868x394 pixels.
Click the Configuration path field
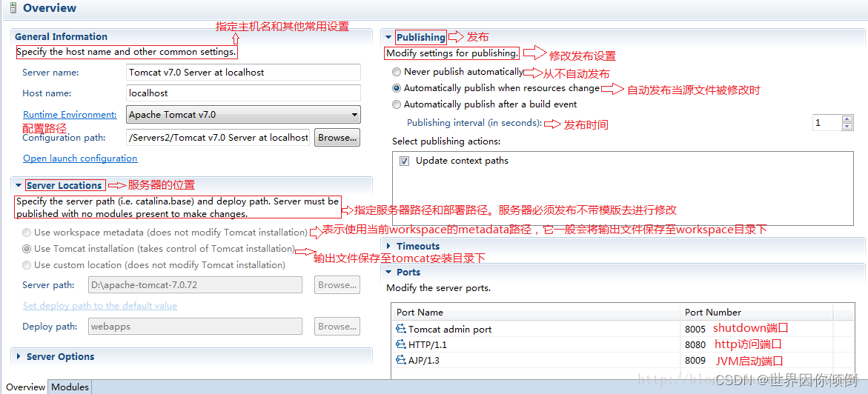(x=218, y=137)
